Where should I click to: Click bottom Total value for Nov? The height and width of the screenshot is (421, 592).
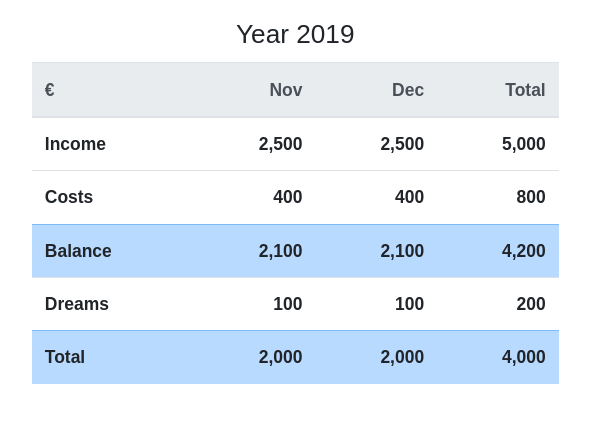280,357
